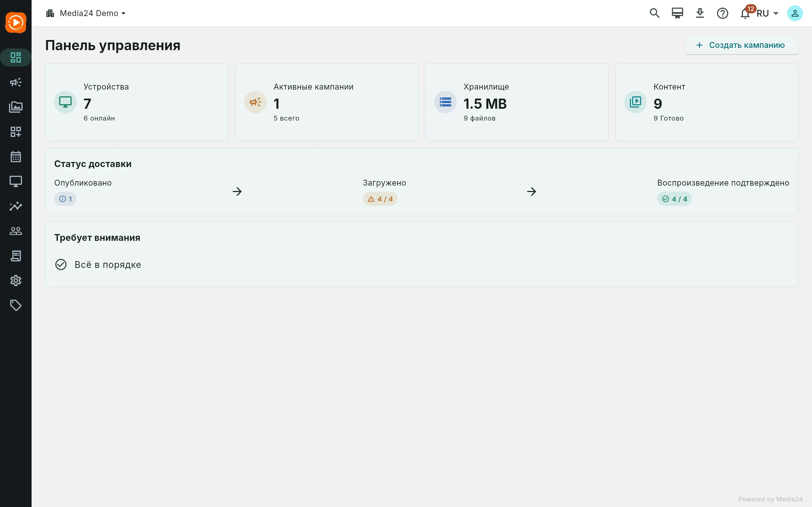The width and height of the screenshot is (812, 507).
Task: Open the settings gear sidebar icon
Action: pyautogui.click(x=16, y=280)
